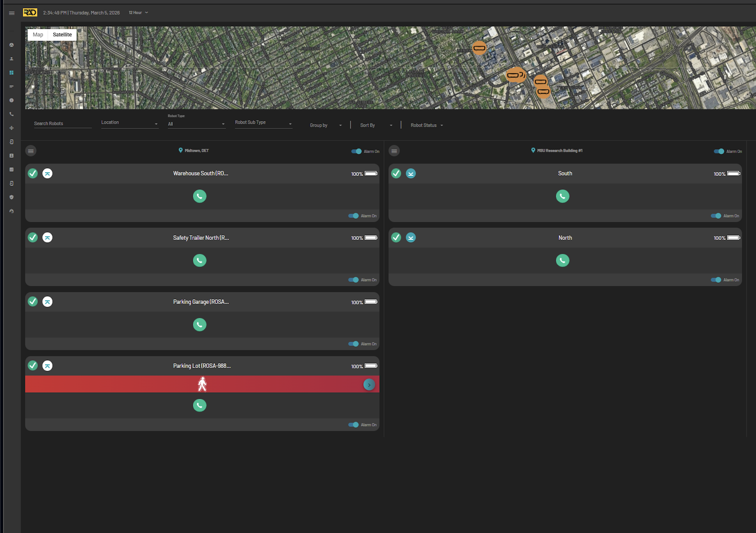Image resolution: width=756 pixels, height=533 pixels.
Task: Open the phone sidebar icon
Action: pyautogui.click(x=12, y=114)
